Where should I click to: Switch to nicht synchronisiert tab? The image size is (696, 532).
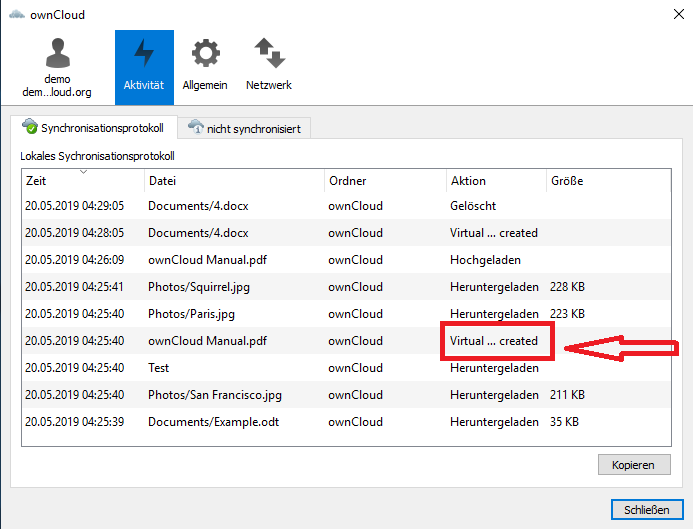244,129
